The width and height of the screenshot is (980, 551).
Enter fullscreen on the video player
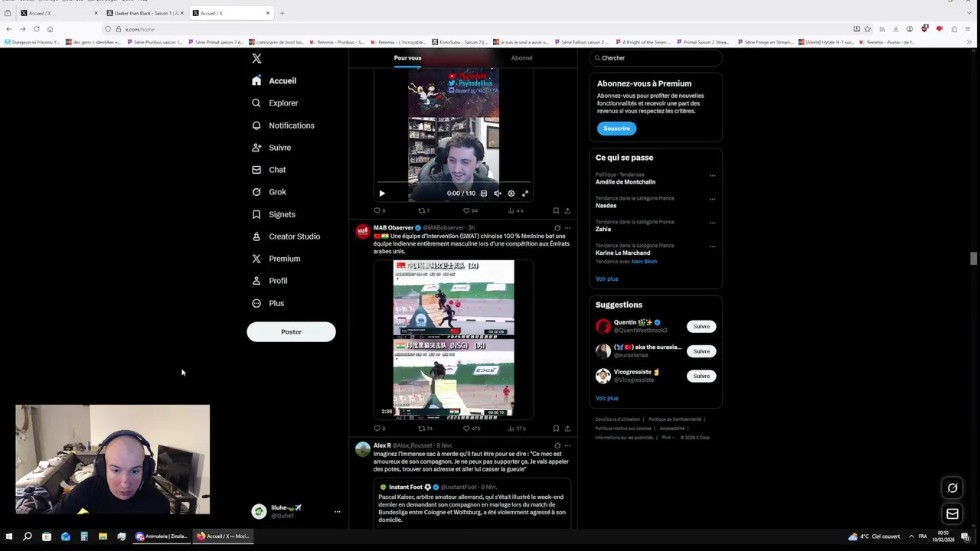(x=525, y=194)
